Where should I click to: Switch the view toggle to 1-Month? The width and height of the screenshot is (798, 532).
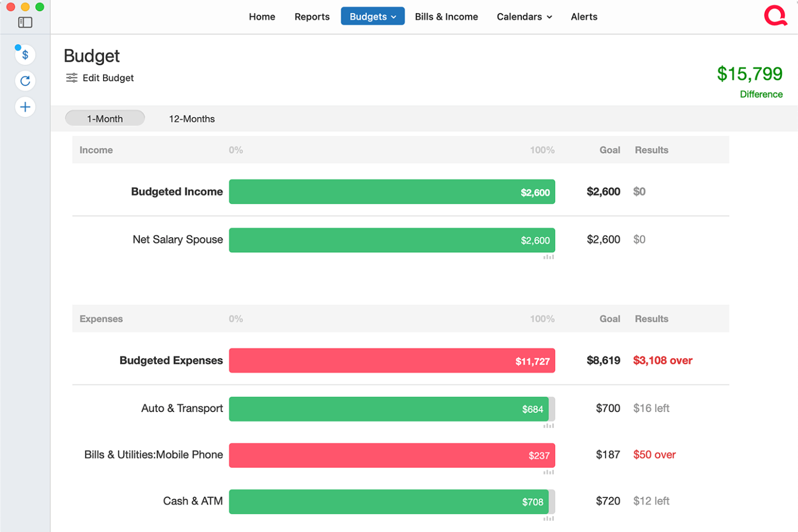(x=105, y=118)
